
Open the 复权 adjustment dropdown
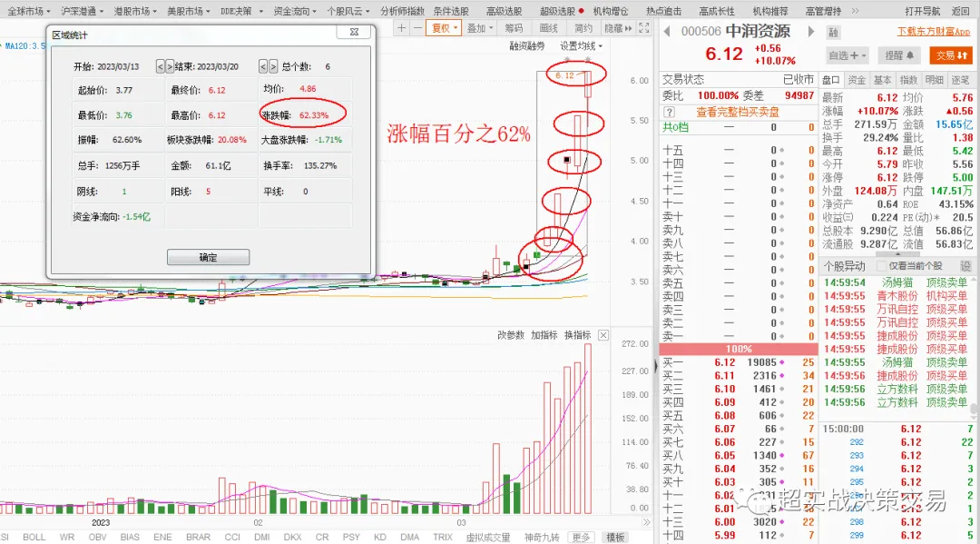pos(442,25)
